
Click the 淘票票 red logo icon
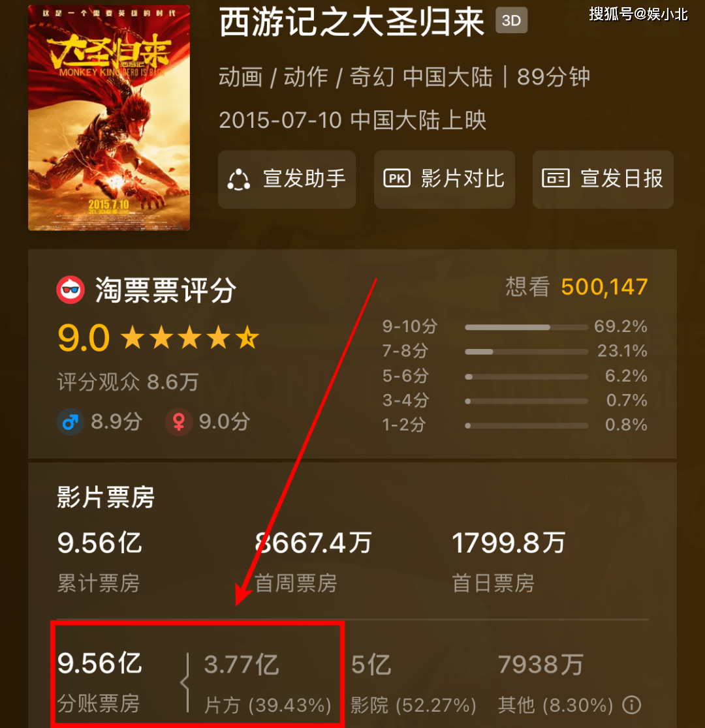70,290
